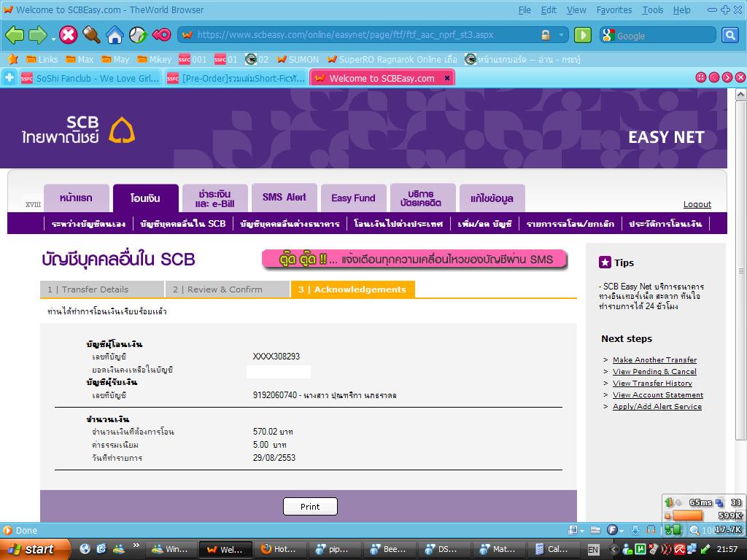Click the headphones icon in status bar

click(x=651, y=530)
